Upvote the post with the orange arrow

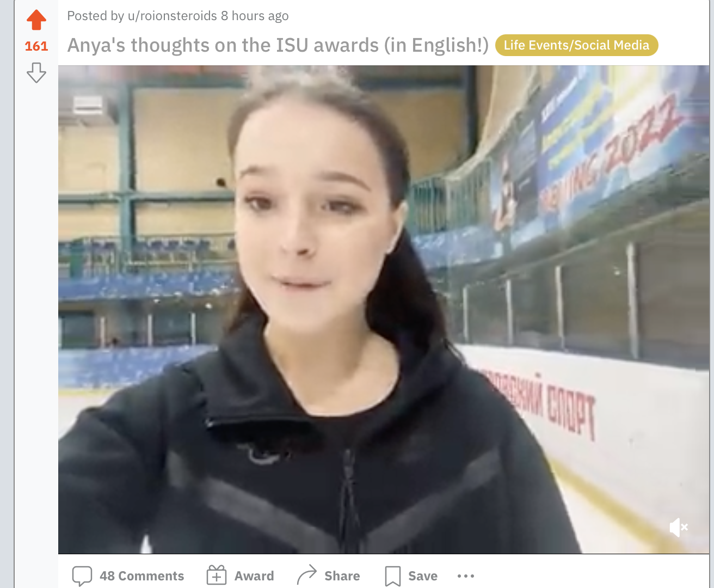pos(36,20)
